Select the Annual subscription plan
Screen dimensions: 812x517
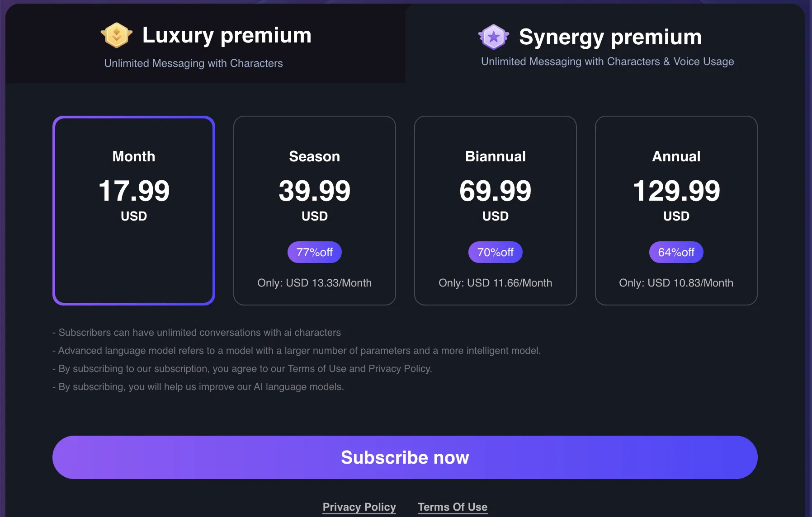pos(676,210)
